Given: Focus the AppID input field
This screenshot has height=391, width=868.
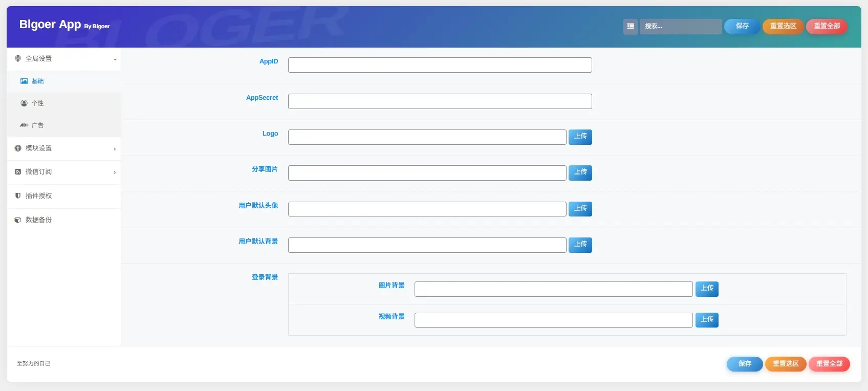Looking at the screenshot, I should 440,65.
